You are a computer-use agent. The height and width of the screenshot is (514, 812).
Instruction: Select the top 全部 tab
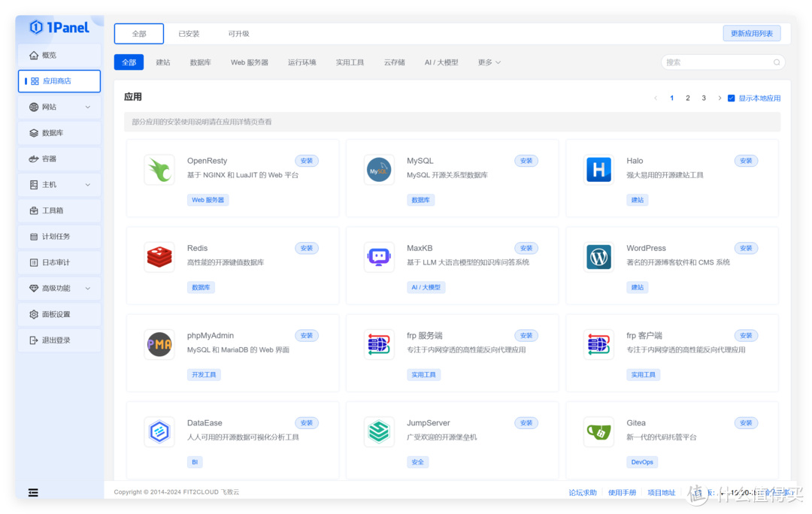click(x=139, y=34)
